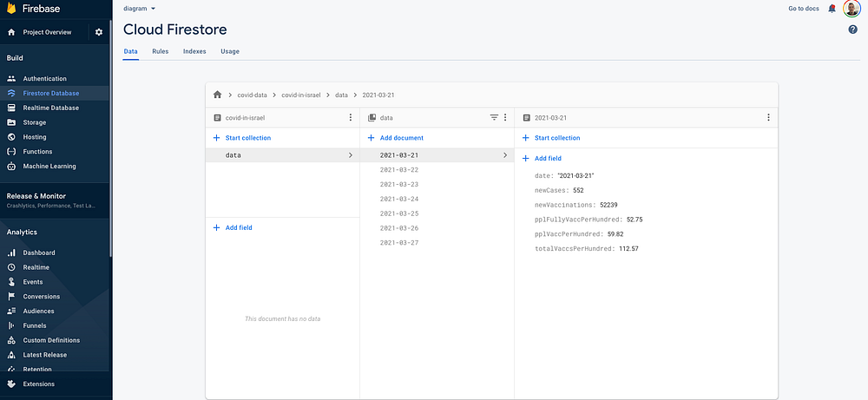Click covid-data in the breadcrumb

tap(252, 95)
